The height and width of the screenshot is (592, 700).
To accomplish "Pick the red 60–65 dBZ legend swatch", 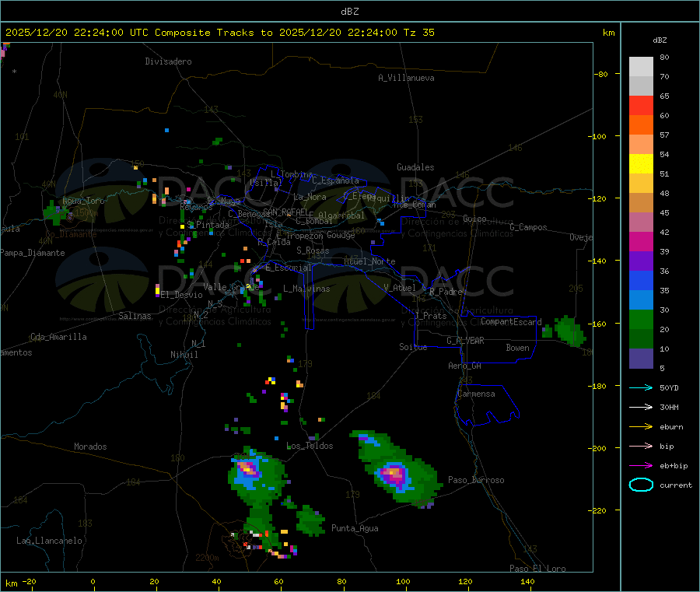I will coord(641,105).
